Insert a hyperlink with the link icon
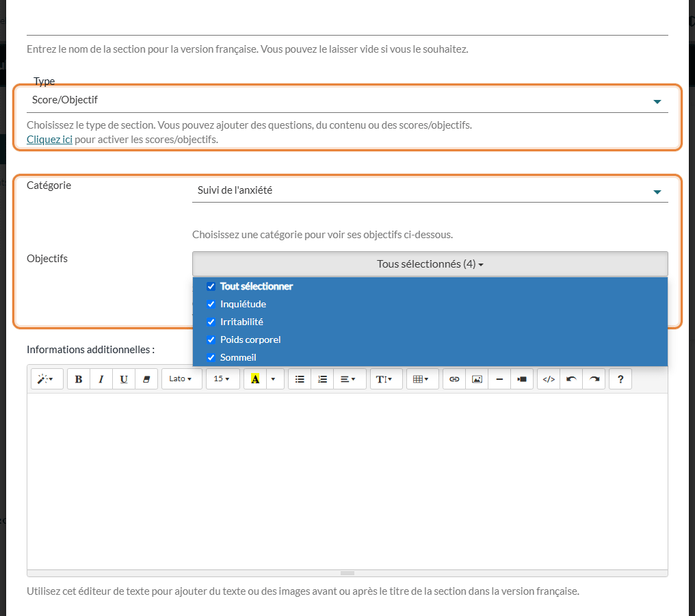 454,379
